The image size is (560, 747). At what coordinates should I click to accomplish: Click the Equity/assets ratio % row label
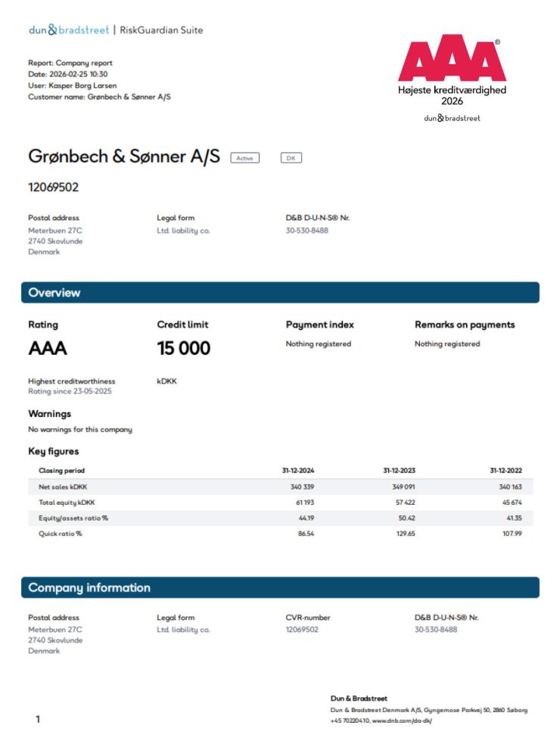tap(73, 518)
